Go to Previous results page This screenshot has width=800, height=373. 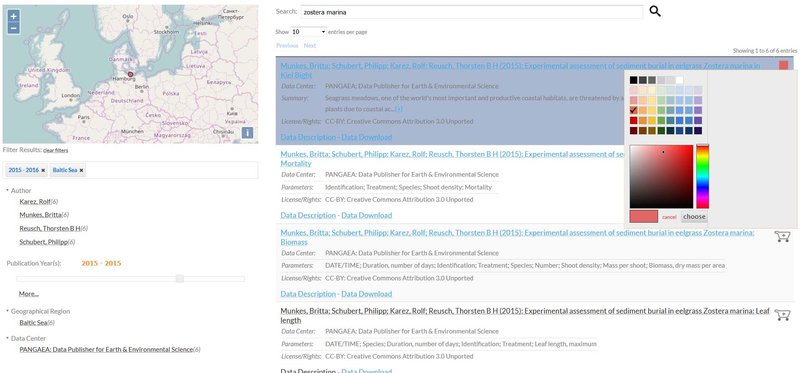point(287,45)
